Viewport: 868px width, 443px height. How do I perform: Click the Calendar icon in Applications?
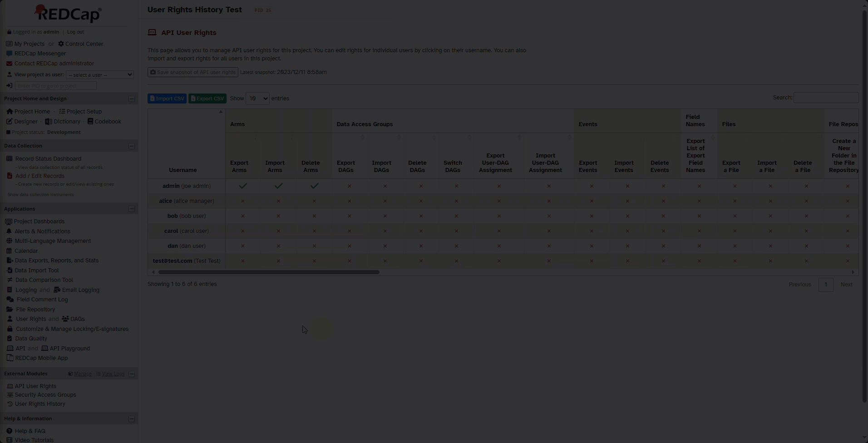pos(9,251)
